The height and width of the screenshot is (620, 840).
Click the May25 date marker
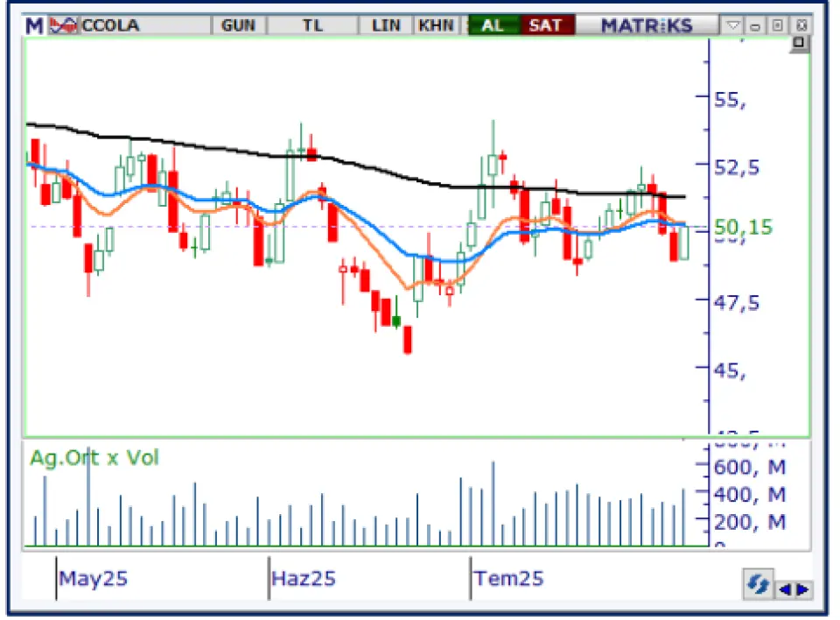coord(94,579)
